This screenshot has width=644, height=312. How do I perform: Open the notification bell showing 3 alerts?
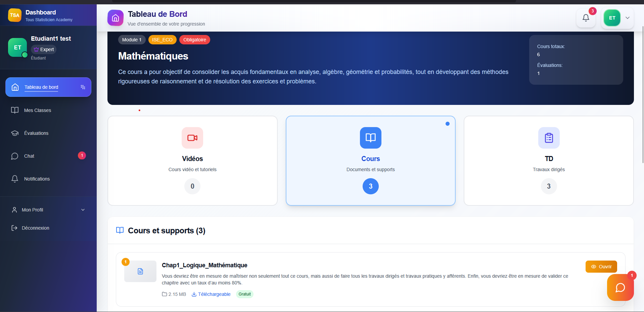(586, 18)
